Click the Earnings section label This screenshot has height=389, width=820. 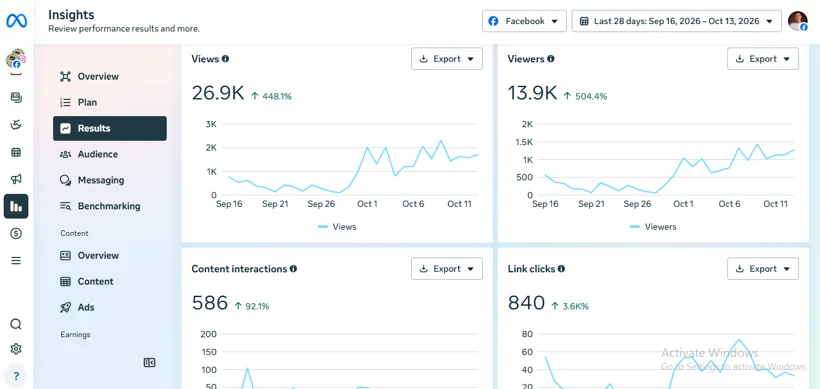(75, 335)
